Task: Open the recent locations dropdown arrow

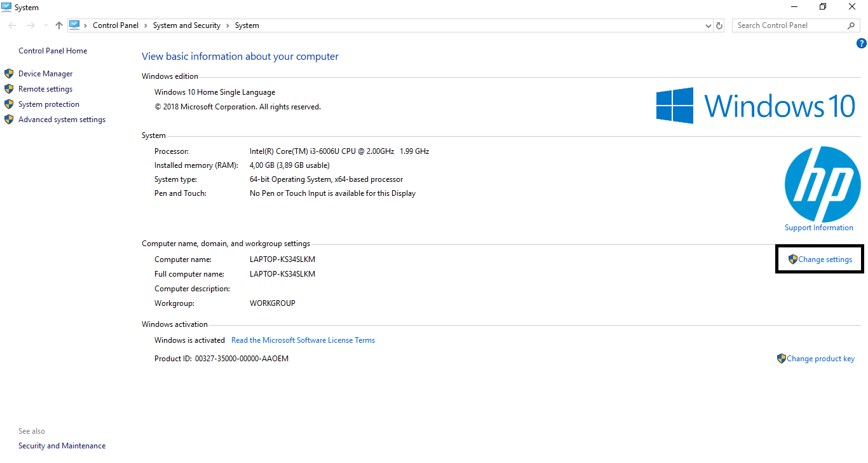Action: (x=45, y=26)
